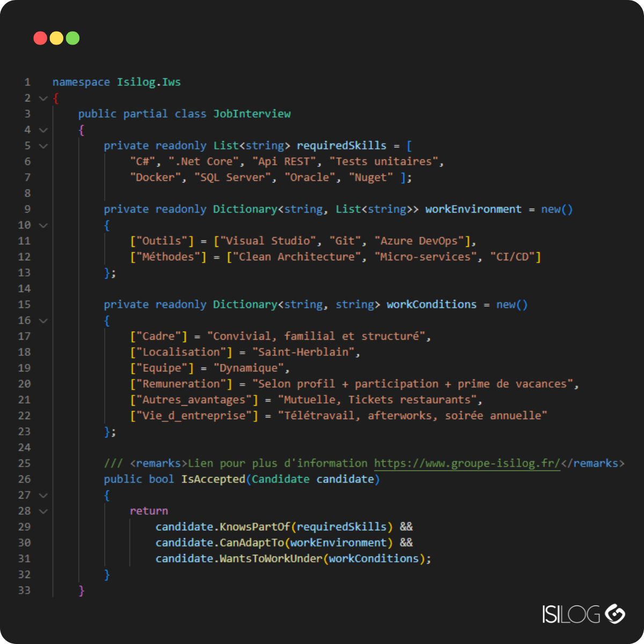
Task: Click the "Tests unitaires" string
Action: click(x=385, y=162)
